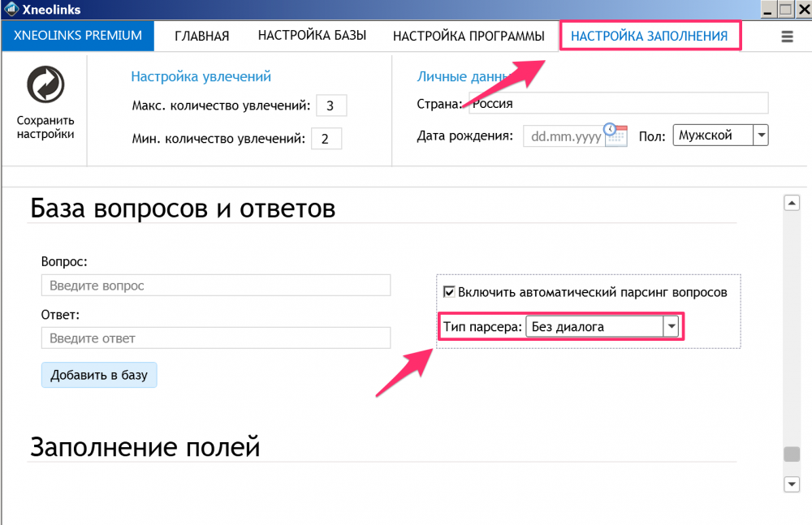This screenshot has width=812, height=525.
Task: Click the Xneolinks app logo in title bar
Action: 11,9
